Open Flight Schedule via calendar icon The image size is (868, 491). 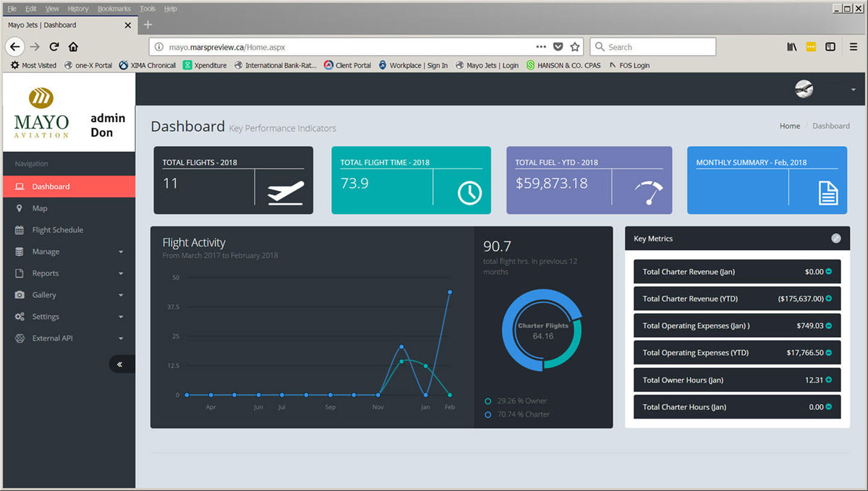20,230
